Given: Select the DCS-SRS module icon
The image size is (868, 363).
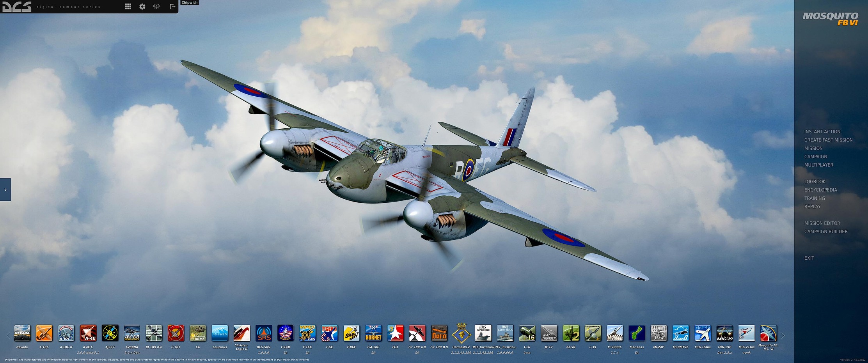Looking at the screenshot, I should [263, 333].
